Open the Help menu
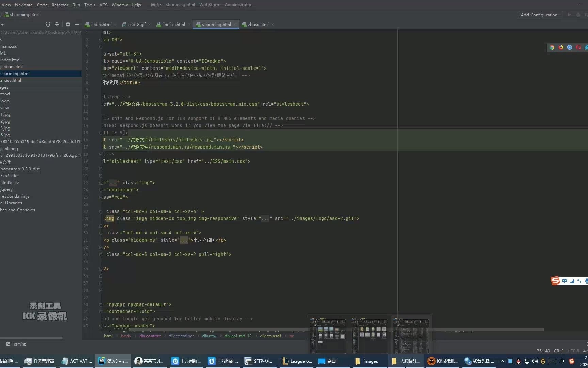 tap(136, 5)
